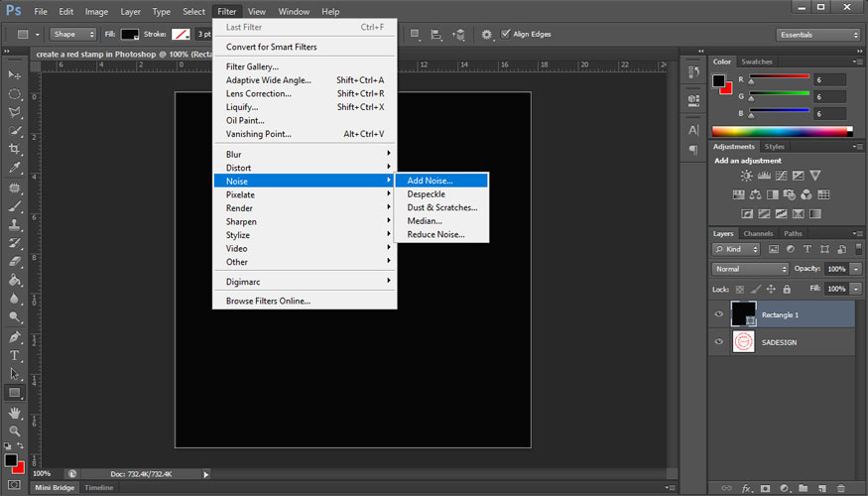Select the Pen tool

(15, 337)
